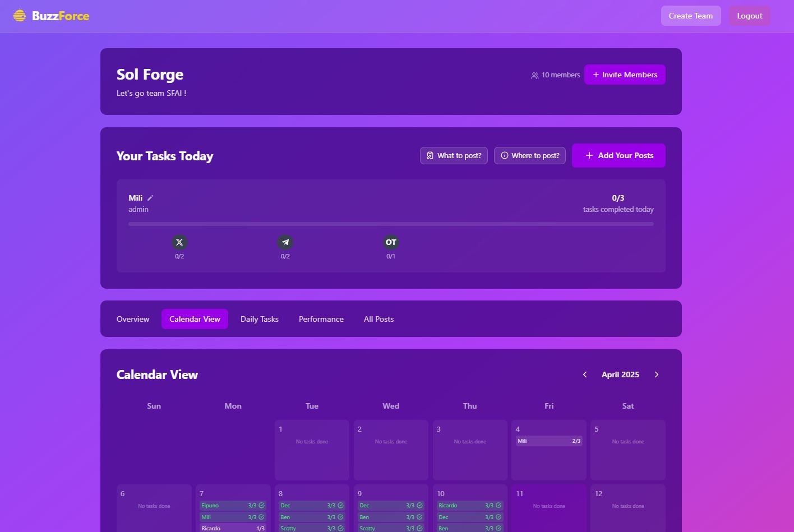794x532 pixels.
Task: Switch to the Daily Tasks tab
Action: pos(260,319)
